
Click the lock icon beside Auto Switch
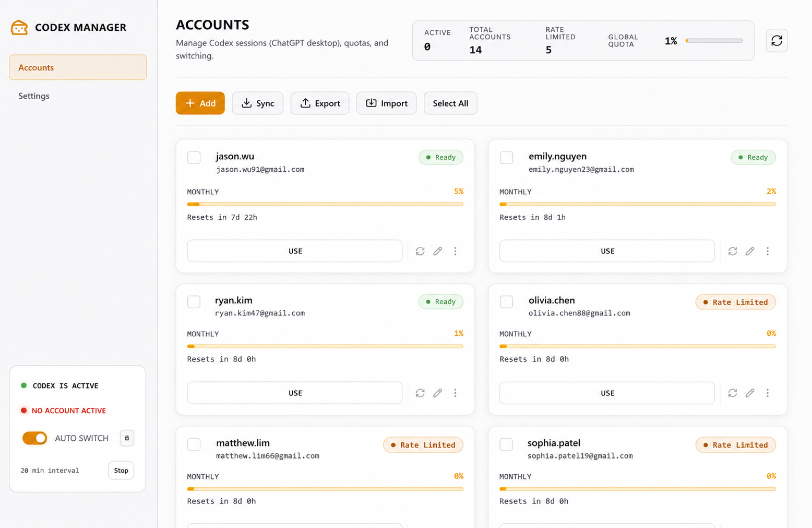(127, 438)
